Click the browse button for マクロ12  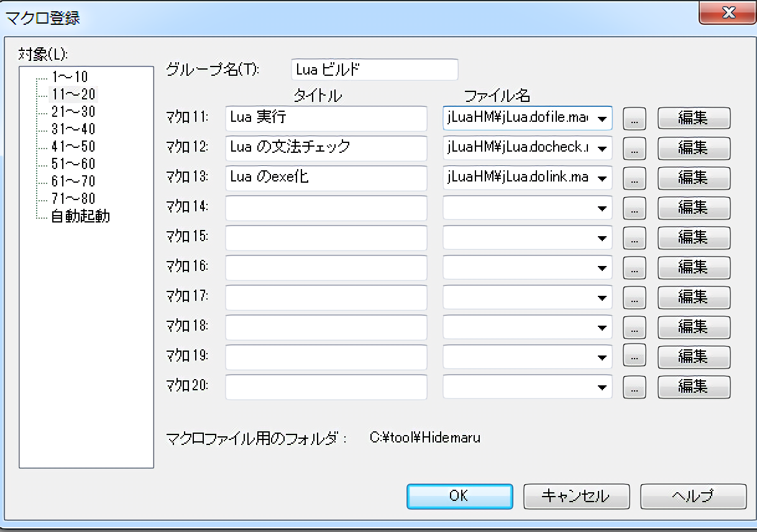[x=634, y=148]
